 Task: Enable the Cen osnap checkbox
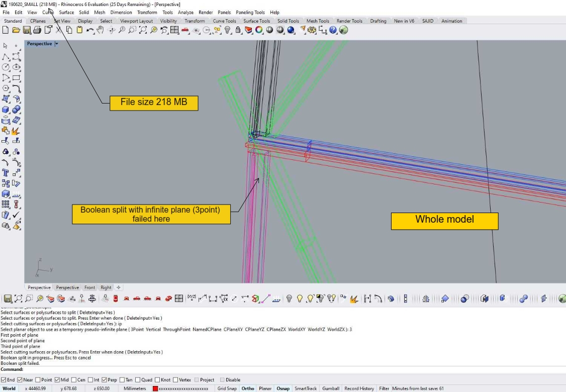(73, 380)
